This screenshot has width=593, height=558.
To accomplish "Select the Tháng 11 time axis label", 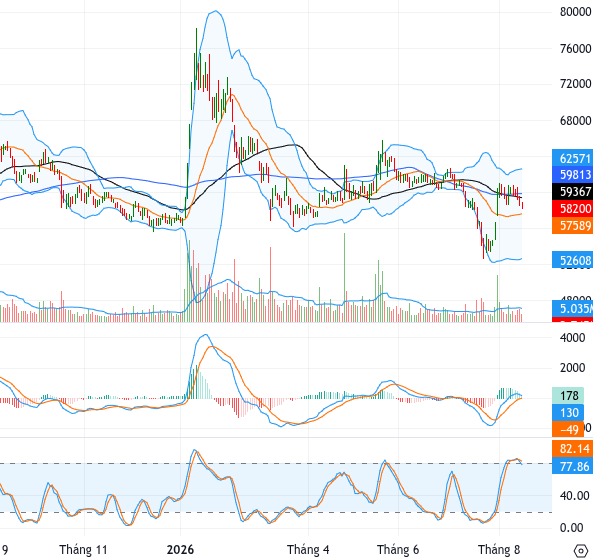I will coord(84,550).
